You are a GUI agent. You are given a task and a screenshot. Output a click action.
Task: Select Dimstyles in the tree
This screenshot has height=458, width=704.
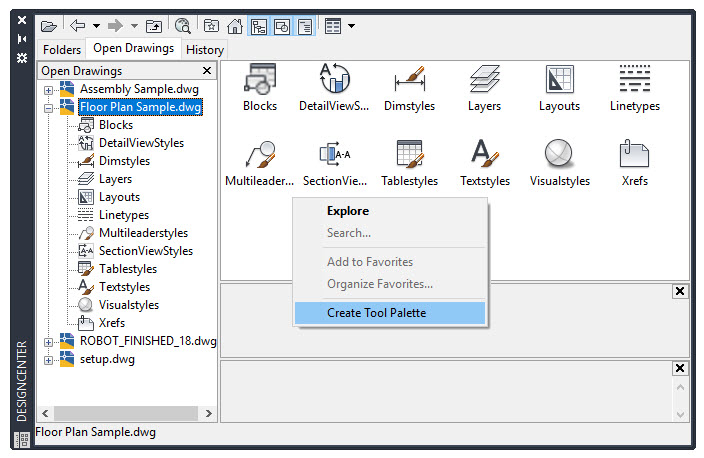point(124,161)
